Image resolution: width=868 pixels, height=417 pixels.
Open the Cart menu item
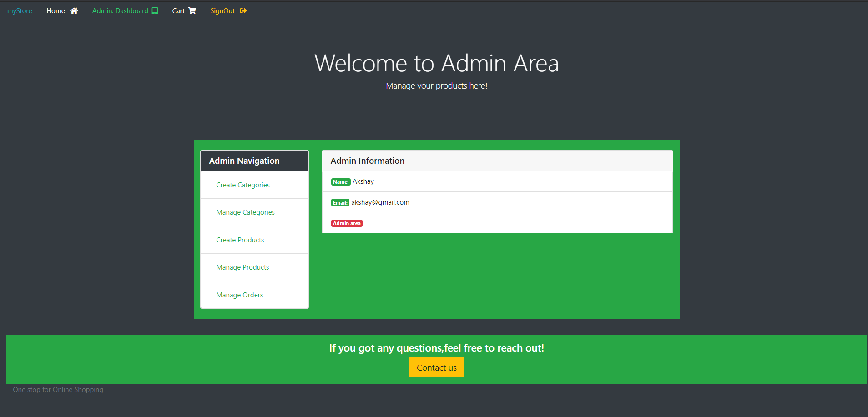point(178,10)
